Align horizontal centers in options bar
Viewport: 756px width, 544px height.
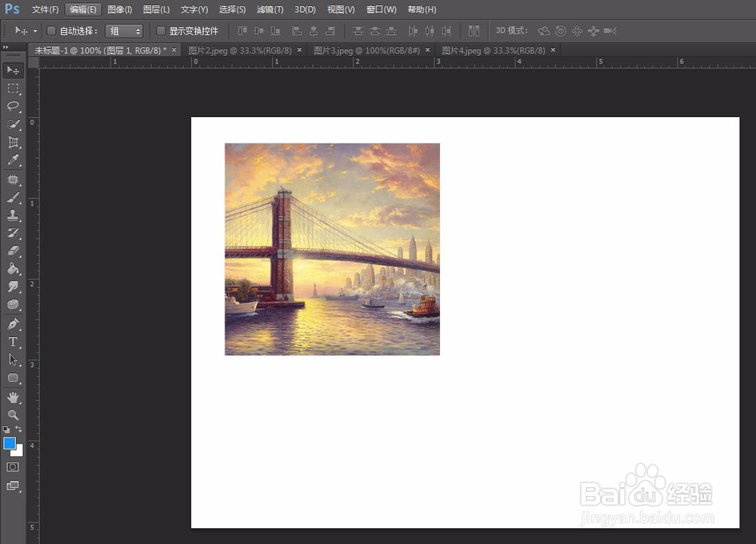[x=314, y=31]
